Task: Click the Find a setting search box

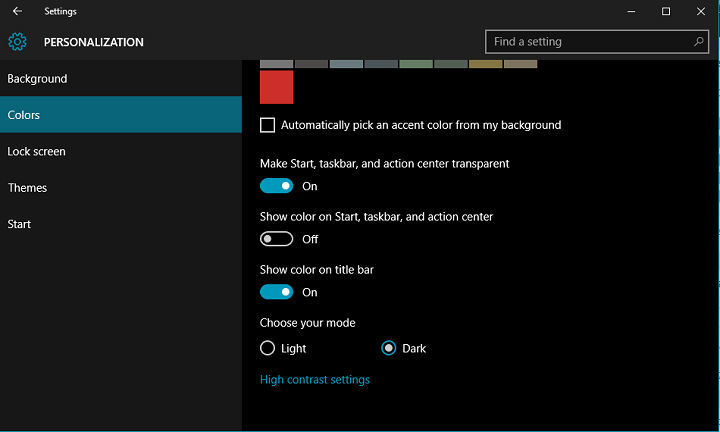Action: (x=590, y=42)
